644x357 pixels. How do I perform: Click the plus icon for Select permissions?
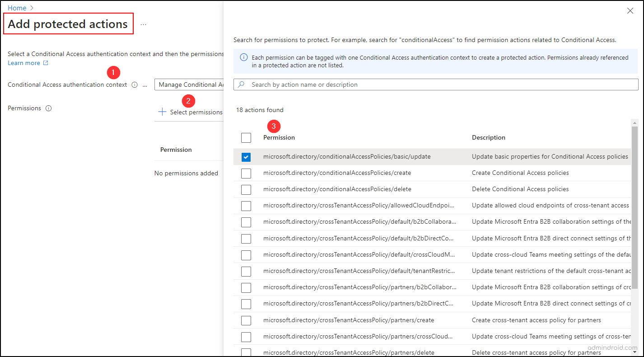point(162,112)
